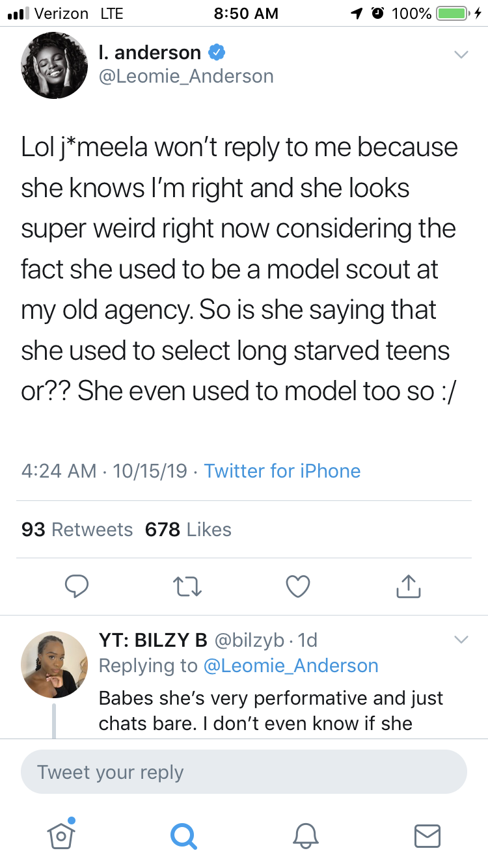Go to Home tab icon

pos(61,834)
